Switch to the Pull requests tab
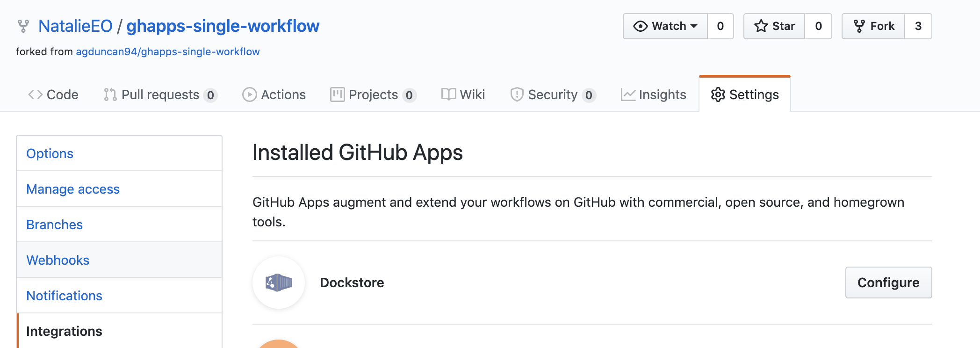The width and height of the screenshot is (980, 348). point(160,94)
